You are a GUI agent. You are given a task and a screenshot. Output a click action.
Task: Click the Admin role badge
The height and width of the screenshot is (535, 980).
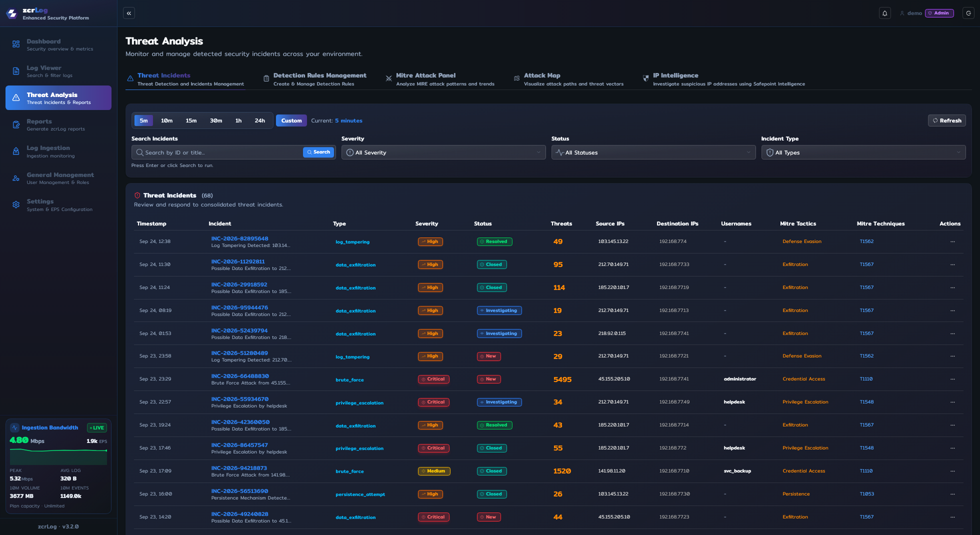click(939, 13)
